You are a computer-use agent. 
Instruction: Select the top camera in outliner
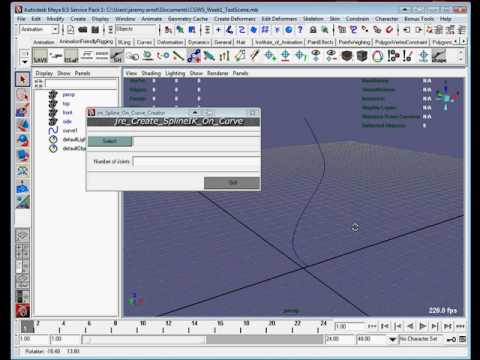point(66,104)
